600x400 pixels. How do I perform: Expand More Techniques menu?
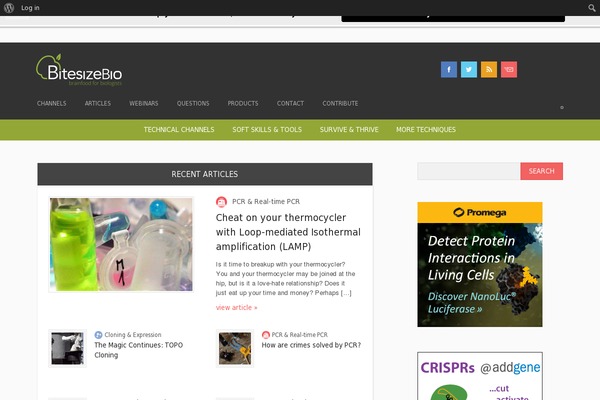click(x=426, y=130)
